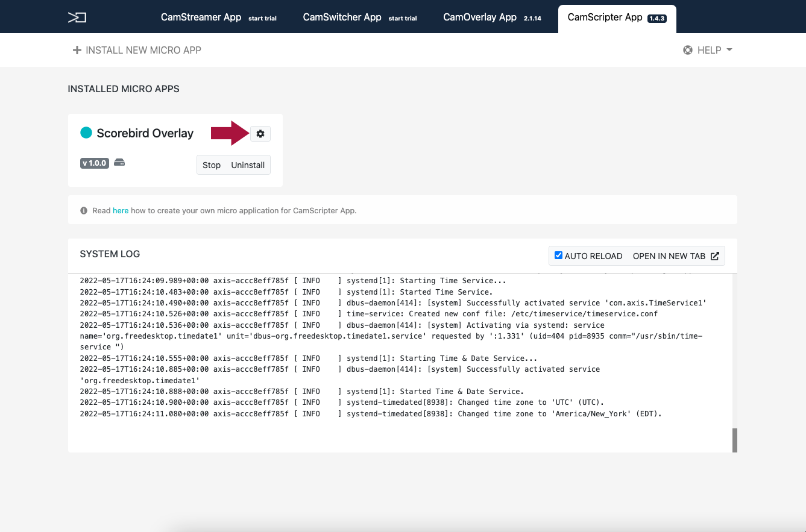Click the plus icon for new micro app

pyautogui.click(x=77, y=50)
